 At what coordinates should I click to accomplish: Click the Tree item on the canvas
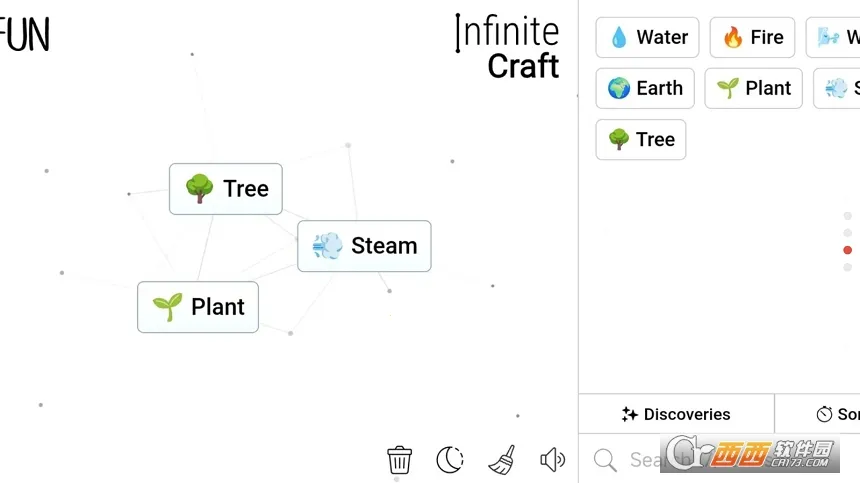[226, 189]
